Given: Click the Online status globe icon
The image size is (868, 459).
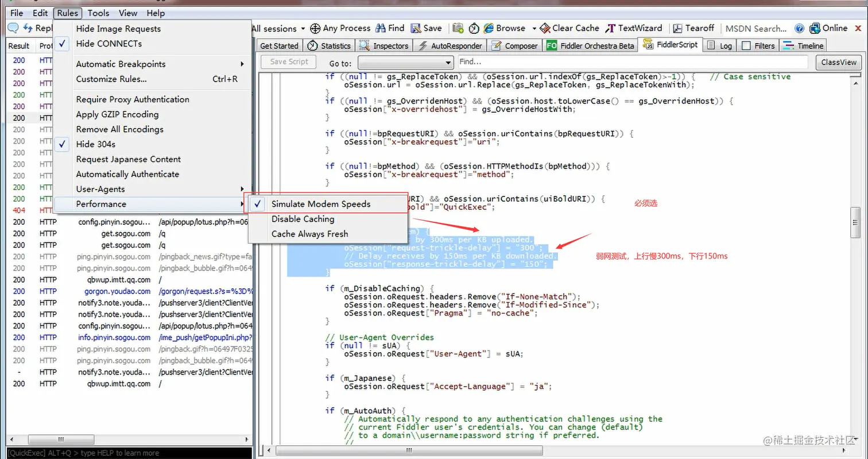Looking at the screenshot, I should pos(815,28).
